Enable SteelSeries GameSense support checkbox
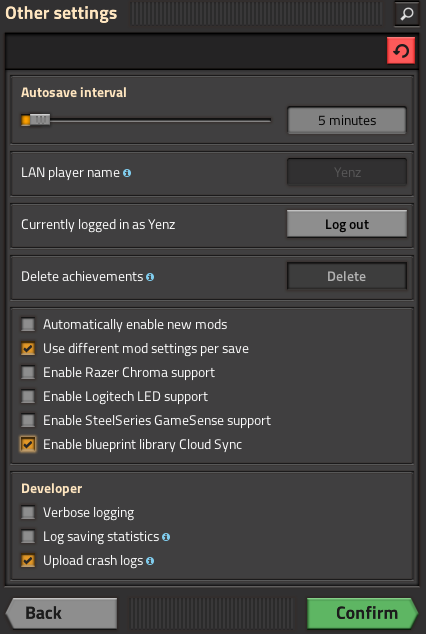Viewport: 426px width, 634px height. pyautogui.click(x=28, y=420)
